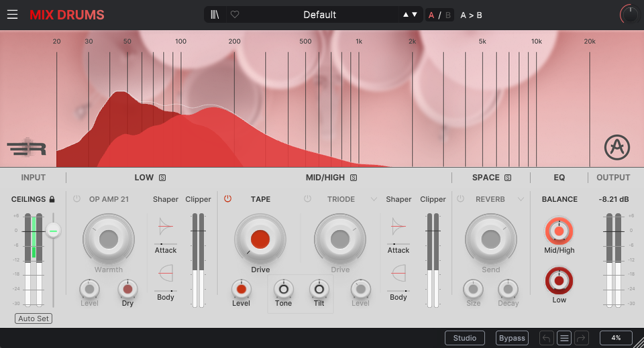Enable the REVERB power button
This screenshot has width=644, height=348.
click(x=461, y=199)
